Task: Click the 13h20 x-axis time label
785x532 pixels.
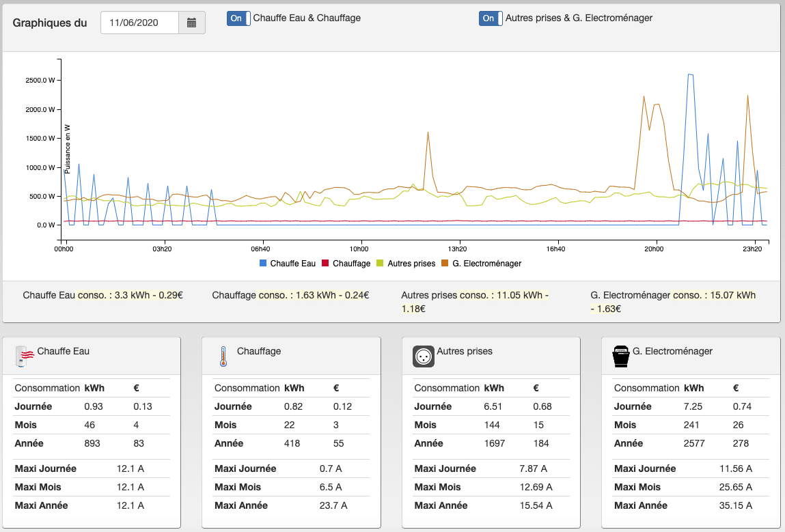Action: click(x=457, y=249)
